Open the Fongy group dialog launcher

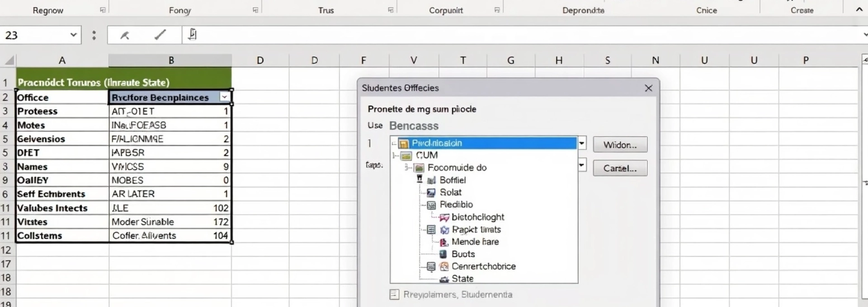click(x=255, y=10)
